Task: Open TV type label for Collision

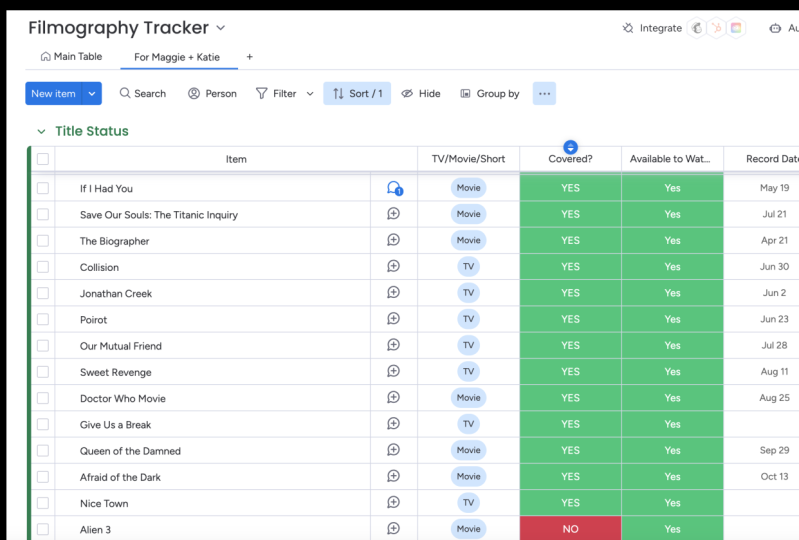Action: 468,266
